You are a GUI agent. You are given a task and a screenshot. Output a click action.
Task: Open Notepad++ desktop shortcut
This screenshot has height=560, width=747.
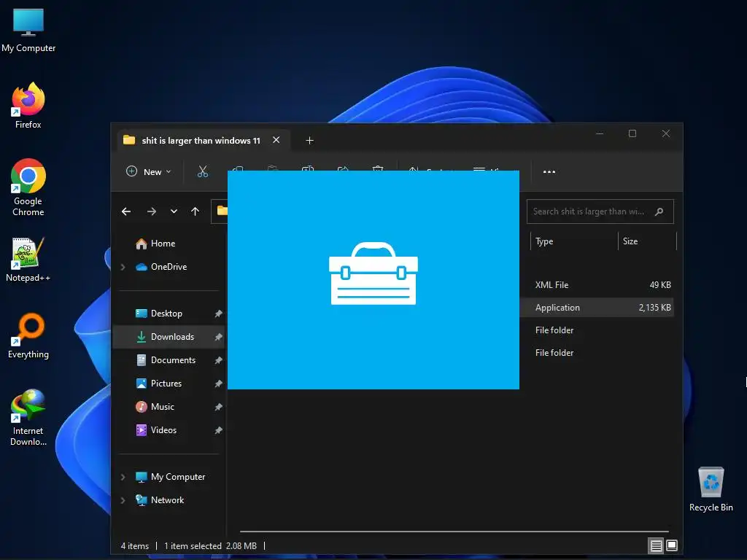[28, 260]
